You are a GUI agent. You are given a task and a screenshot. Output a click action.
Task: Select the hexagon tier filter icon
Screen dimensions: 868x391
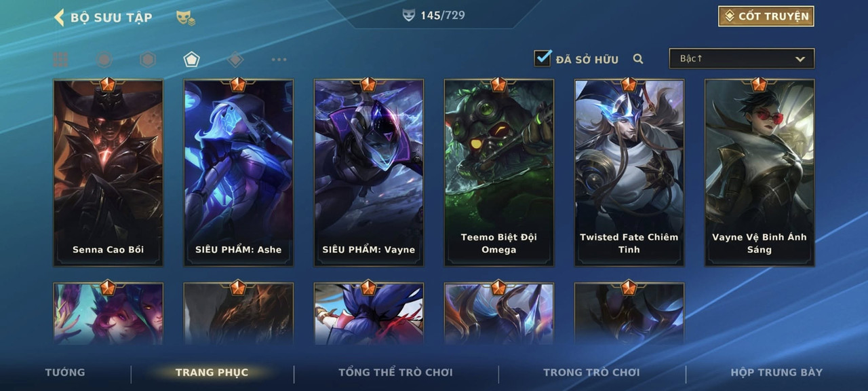(148, 60)
